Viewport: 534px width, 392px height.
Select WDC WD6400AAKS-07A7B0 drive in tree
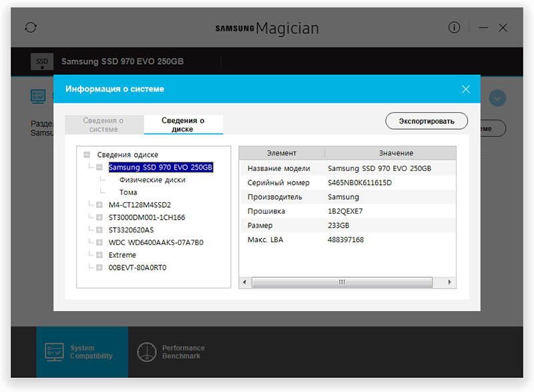[156, 242]
